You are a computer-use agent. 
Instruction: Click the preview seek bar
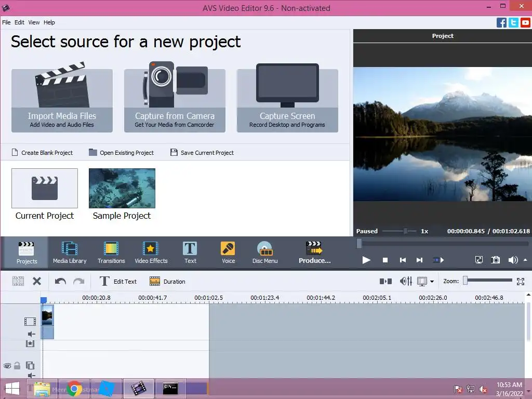[443, 243]
